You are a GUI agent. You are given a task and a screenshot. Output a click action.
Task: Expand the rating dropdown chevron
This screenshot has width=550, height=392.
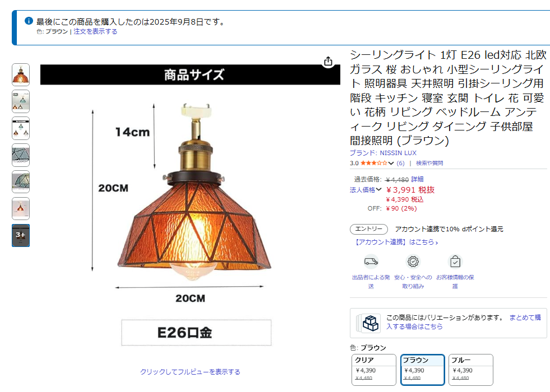[391, 164]
